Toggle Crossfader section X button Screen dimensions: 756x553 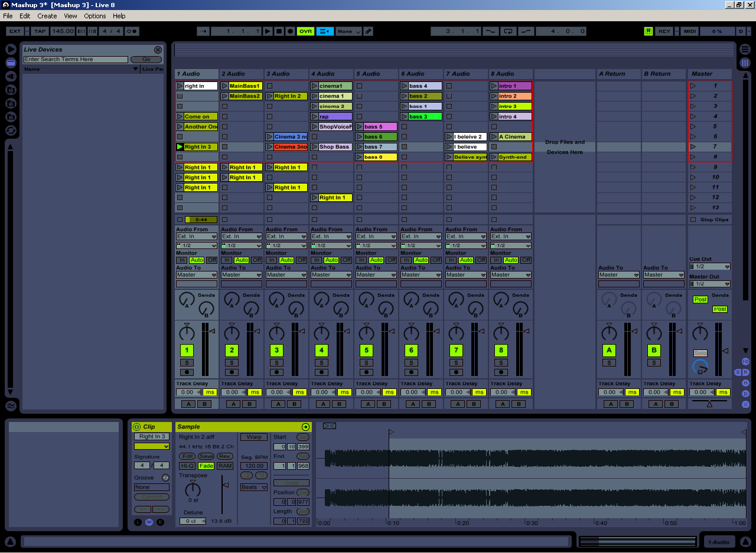click(x=745, y=404)
